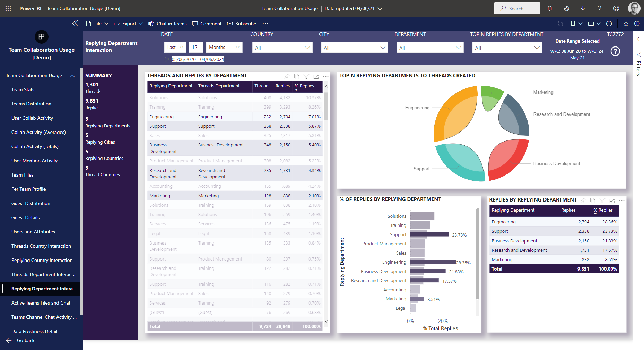Click the refresh visuals icon

[x=609, y=24]
